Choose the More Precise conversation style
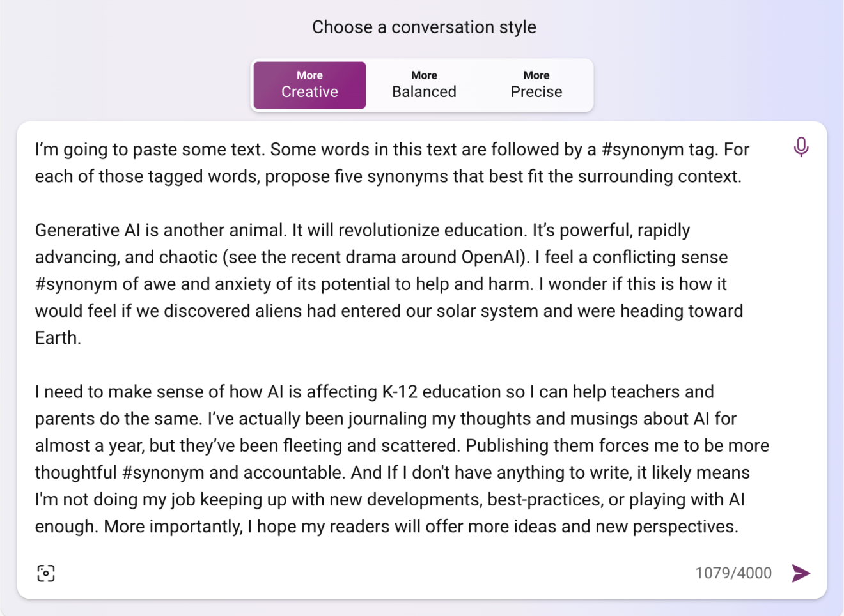Viewport: 844px width, 616px height. [536, 85]
